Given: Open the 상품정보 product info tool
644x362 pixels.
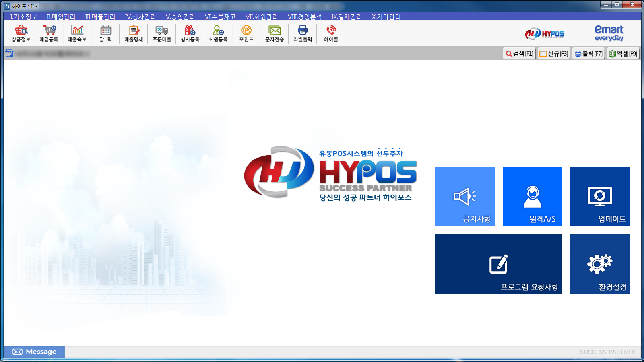Looking at the screenshot, I should (x=21, y=34).
